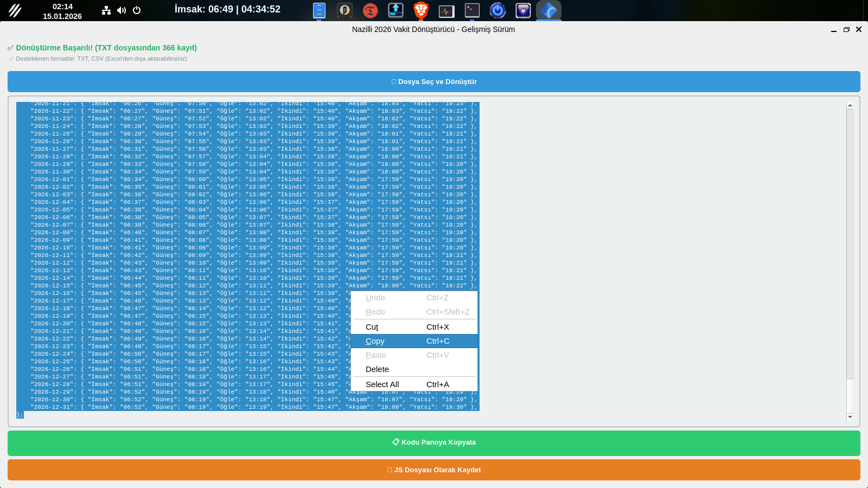This screenshot has width=868, height=488.
Task: Click the red circular T taskbar icon
Action: tap(370, 10)
